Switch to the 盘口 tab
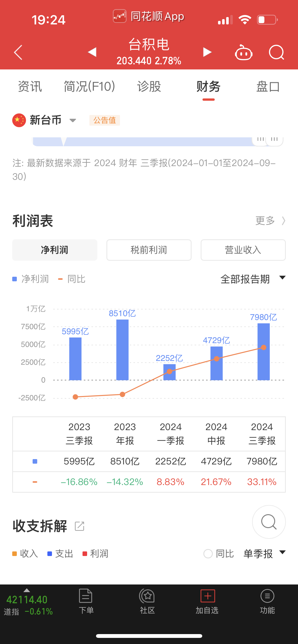 pyautogui.click(x=268, y=86)
